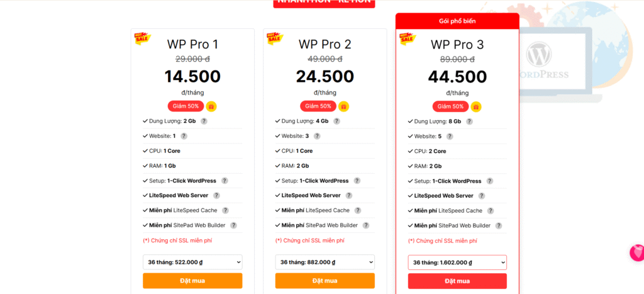Click Đặt mua button for WP Pro 2
Viewport: 644px width, 294px height.
point(325,281)
